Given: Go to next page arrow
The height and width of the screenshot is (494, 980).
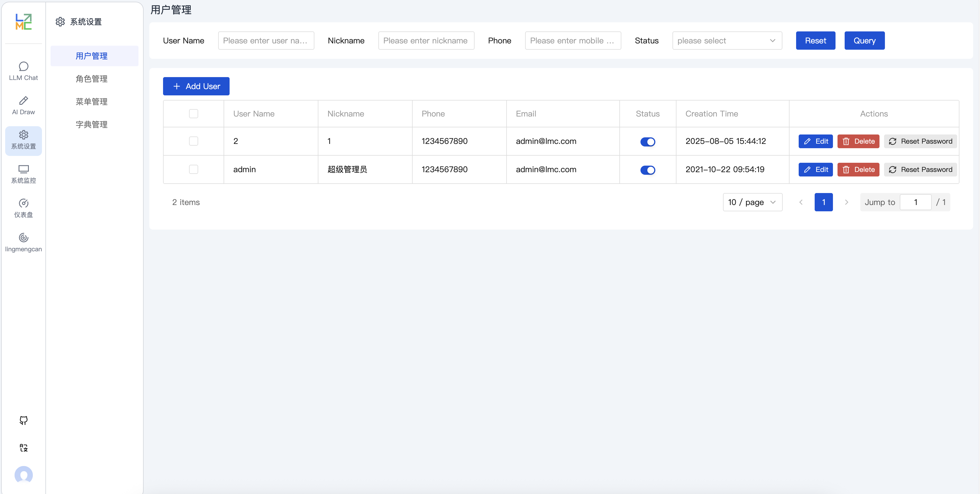Looking at the screenshot, I should pyautogui.click(x=846, y=202).
